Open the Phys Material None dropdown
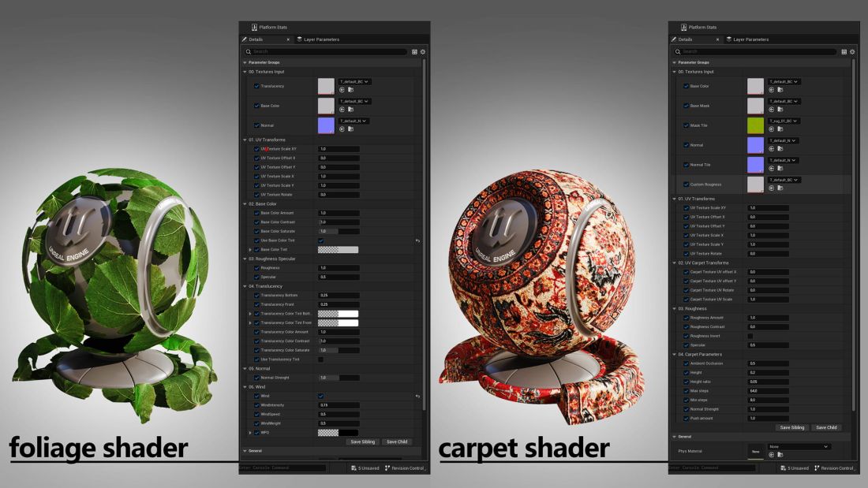This screenshot has height=488, width=868. tap(799, 446)
